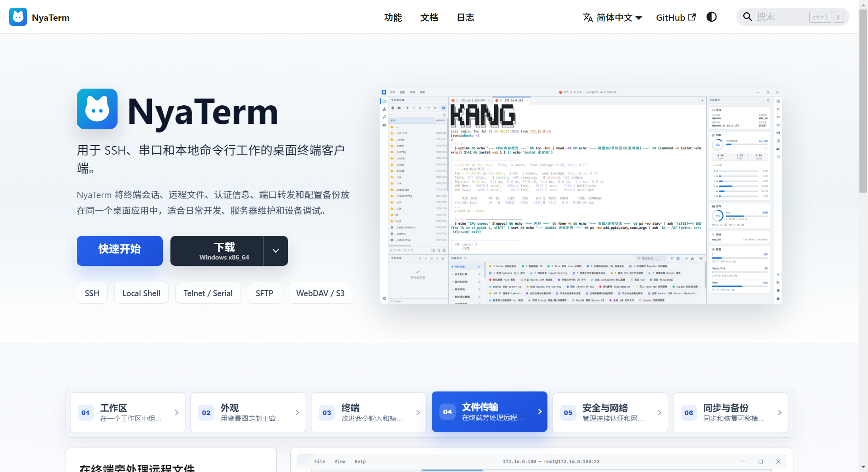Click the 快速开始 button
The image size is (868, 472).
point(120,251)
